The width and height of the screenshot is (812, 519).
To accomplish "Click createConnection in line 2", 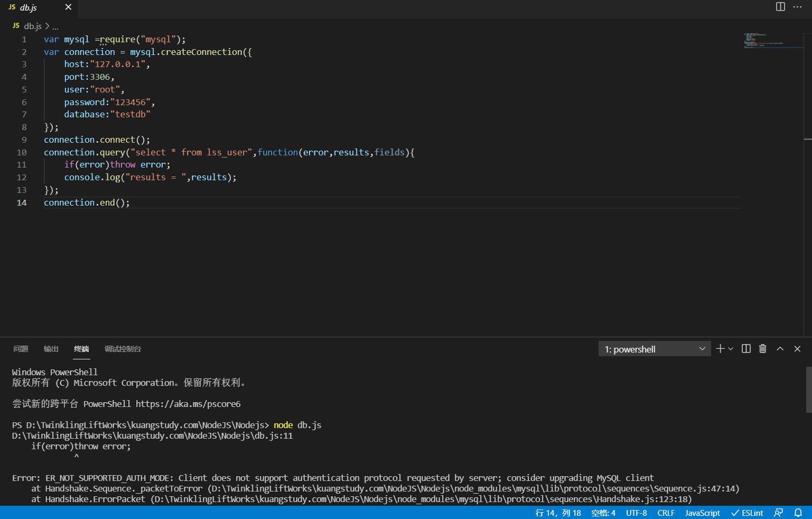I will (x=201, y=52).
